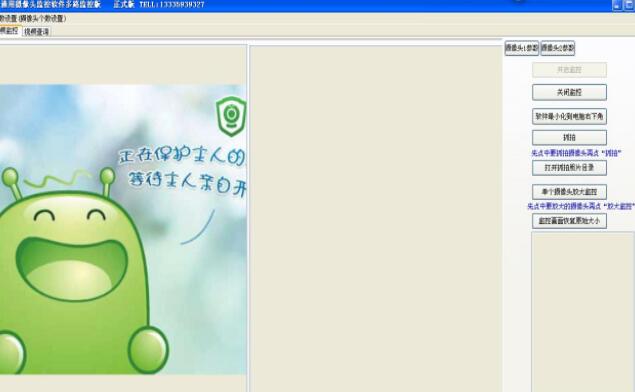Select the empty camera 2 view pane
635x392 pixels.
coord(376,219)
